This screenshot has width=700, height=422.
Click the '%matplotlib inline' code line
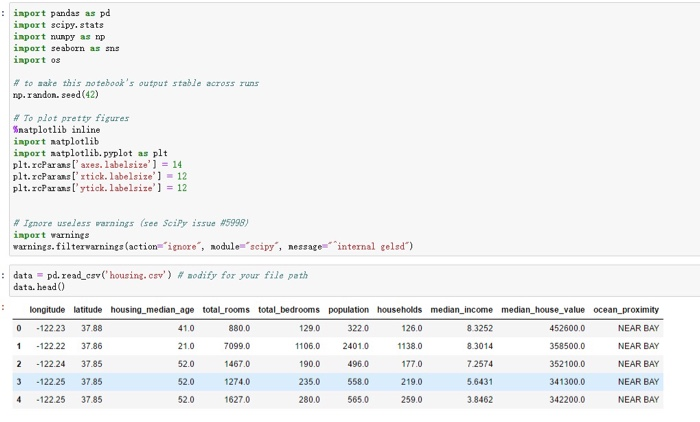(57, 130)
